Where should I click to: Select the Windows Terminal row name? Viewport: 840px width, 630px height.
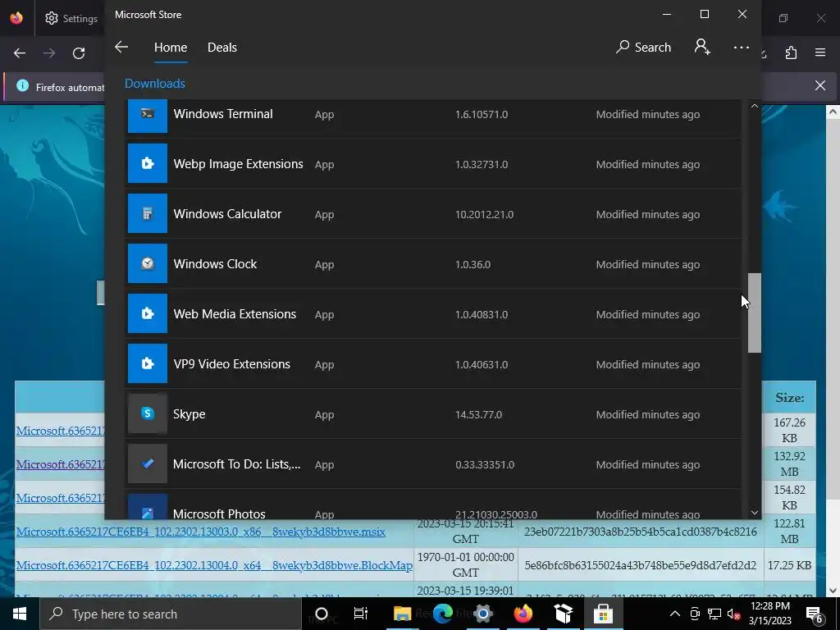point(223,113)
